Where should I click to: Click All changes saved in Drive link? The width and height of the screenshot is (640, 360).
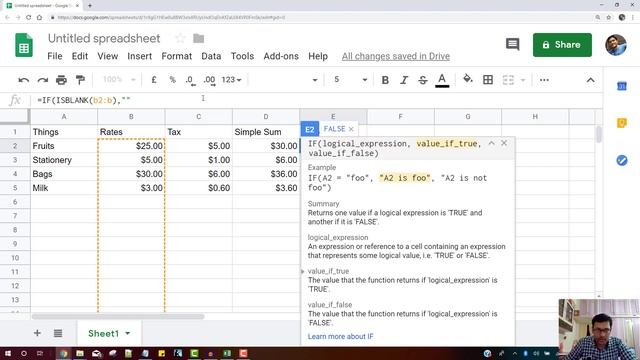[x=396, y=56]
